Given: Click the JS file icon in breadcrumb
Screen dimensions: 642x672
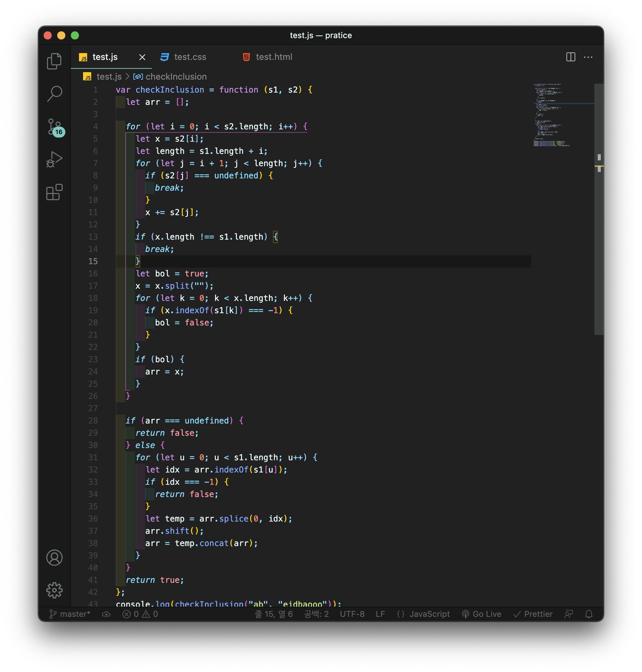Looking at the screenshot, I should 87,77.
